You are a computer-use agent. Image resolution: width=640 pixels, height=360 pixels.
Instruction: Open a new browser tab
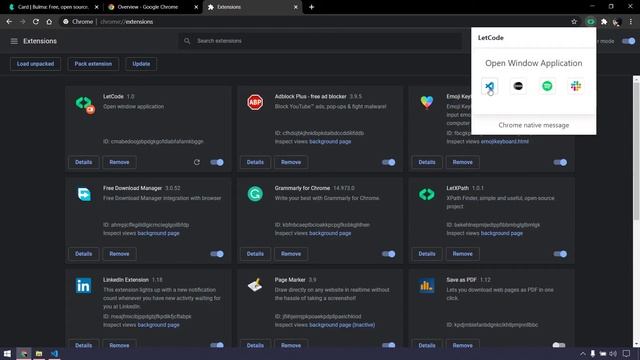pos(311,7)
